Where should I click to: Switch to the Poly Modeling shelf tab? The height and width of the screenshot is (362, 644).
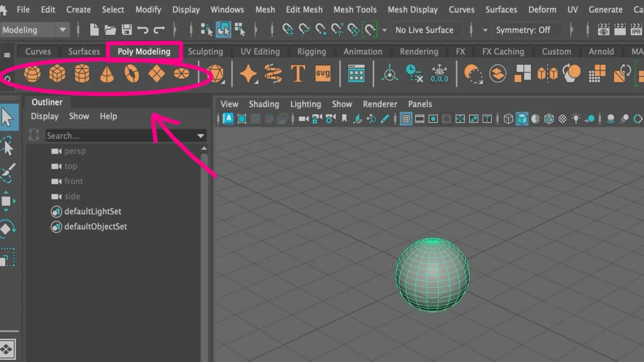click(144, 52)
